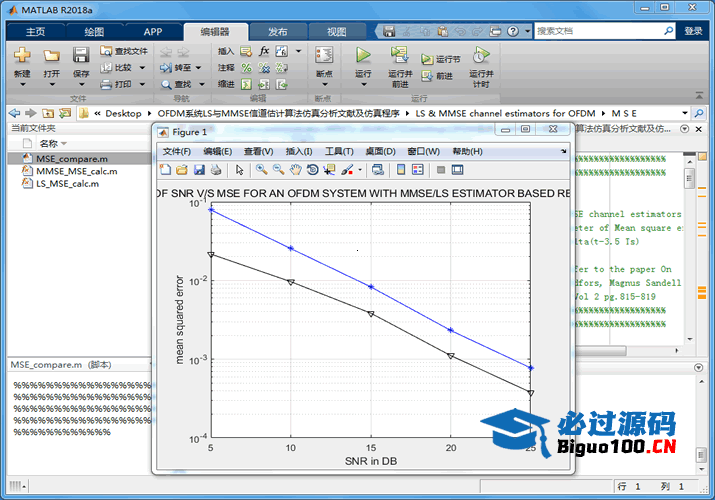Click the wrap comments icon
This screenshot has height=500, width=715.
(281, 68)
